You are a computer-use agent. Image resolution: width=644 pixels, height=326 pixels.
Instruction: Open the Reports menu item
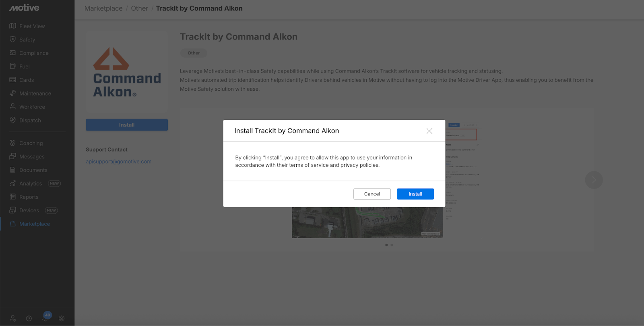pyautogui.click(x=29, y=197)
